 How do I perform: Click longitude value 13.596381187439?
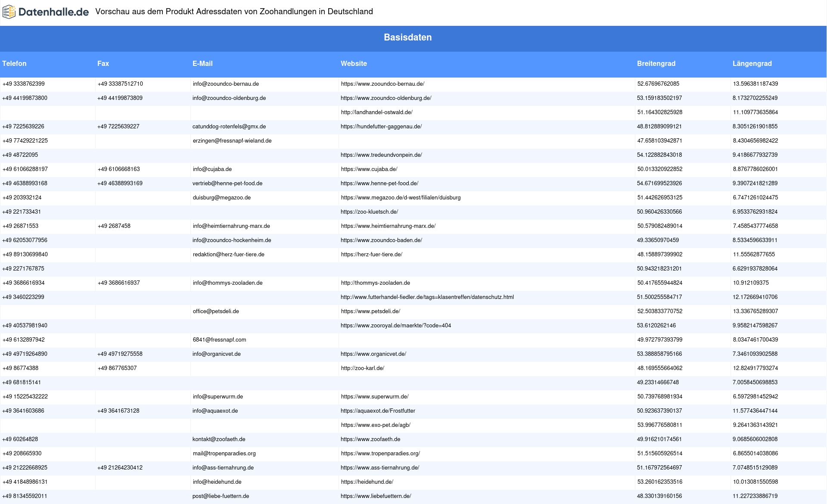pos(755,84)
